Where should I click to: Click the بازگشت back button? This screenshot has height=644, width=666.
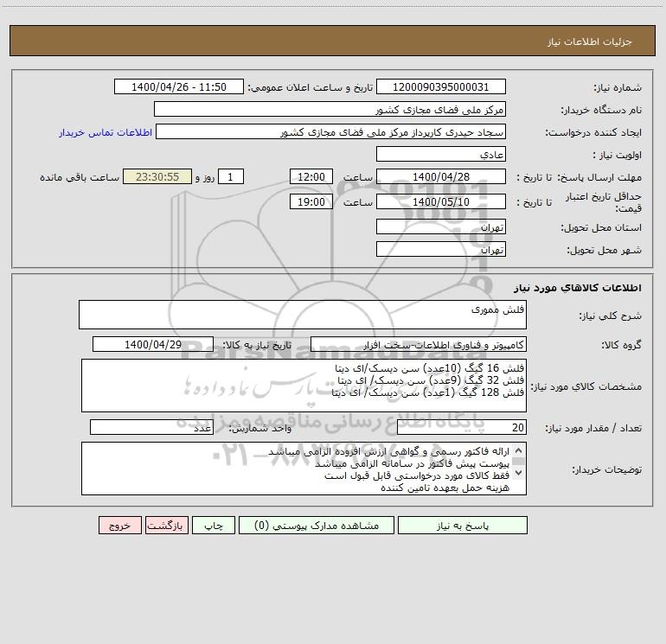[x=166, y=526]
